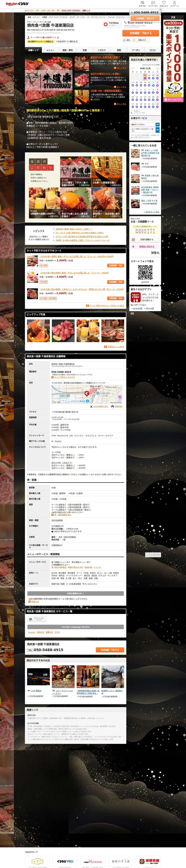Open the ドリンク menu link
The width and height of the screenshot is (186, 868).
coord(97,567)
